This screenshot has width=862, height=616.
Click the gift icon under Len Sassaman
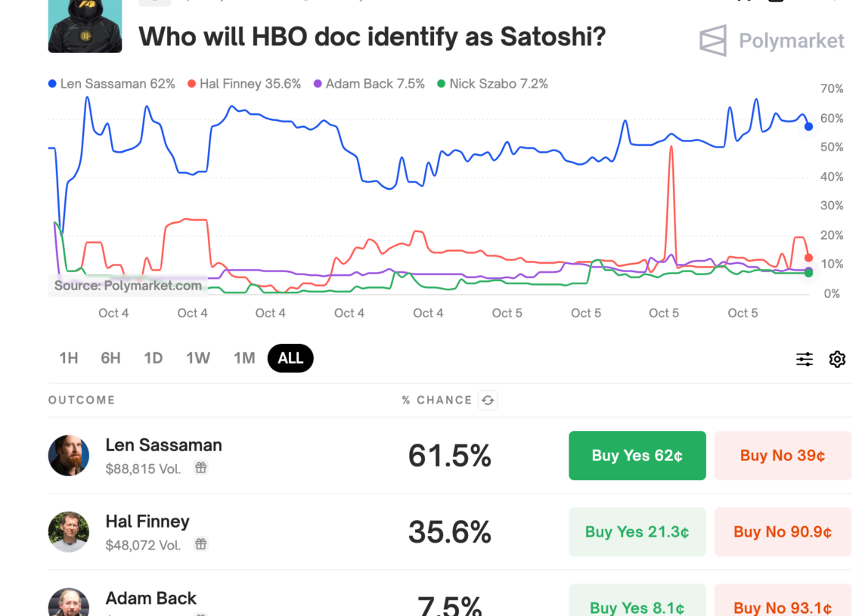(x=200, y=468)
